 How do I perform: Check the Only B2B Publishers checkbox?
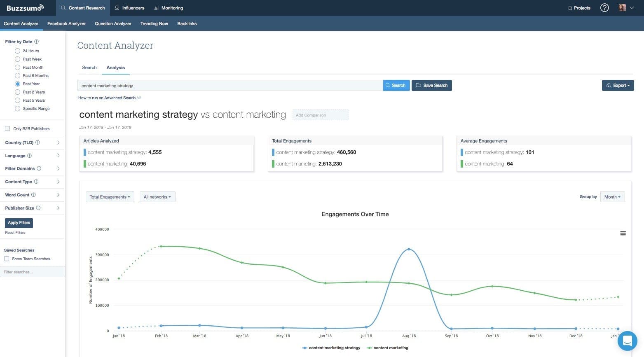pos(7,128)
